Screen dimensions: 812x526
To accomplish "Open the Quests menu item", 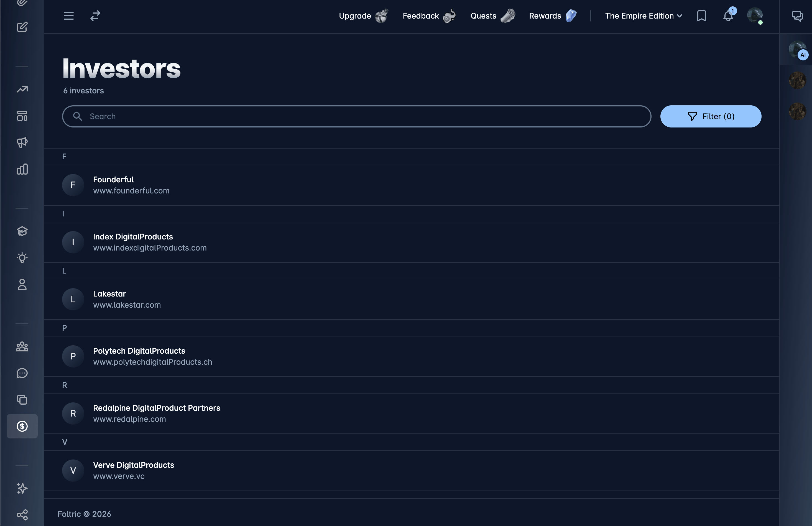I will (493, 16).
